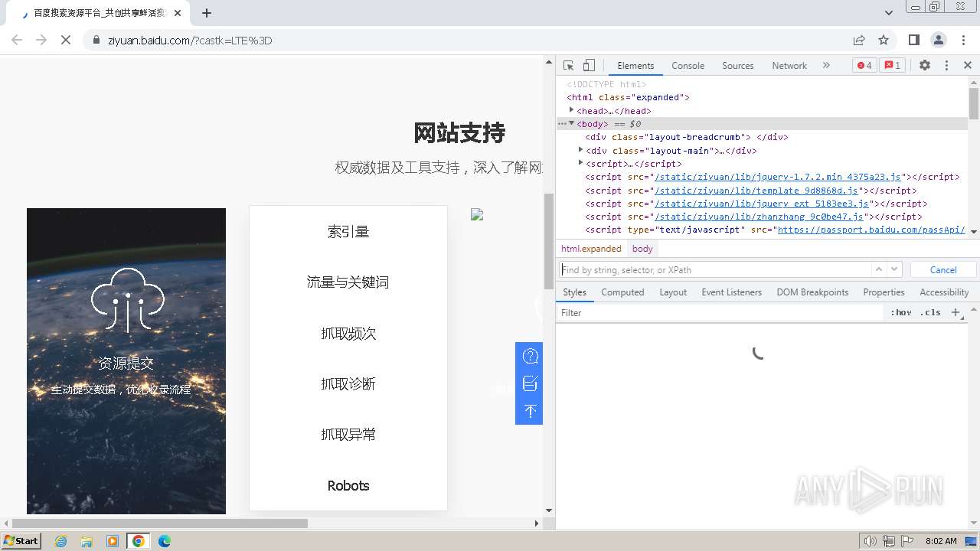980x551 pixels.
Task: Close the 百度搜索资源平台 tab
Action: (x=178, y=13)
